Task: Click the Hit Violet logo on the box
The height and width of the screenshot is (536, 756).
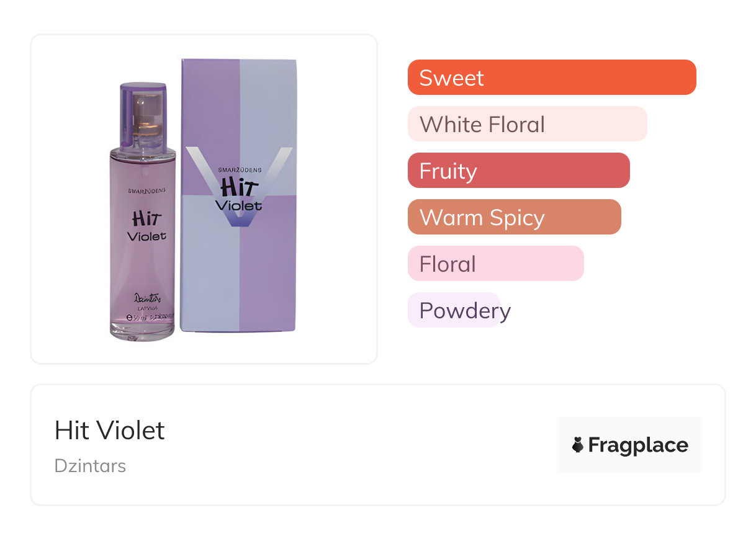Action: (x=239, y=194)
